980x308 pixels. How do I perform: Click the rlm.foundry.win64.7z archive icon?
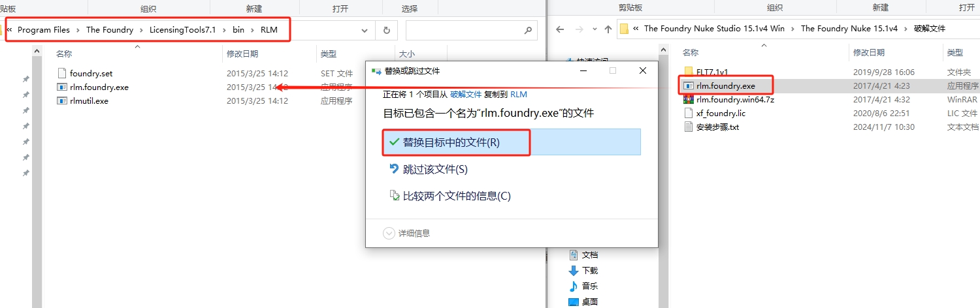pos(688,99)
